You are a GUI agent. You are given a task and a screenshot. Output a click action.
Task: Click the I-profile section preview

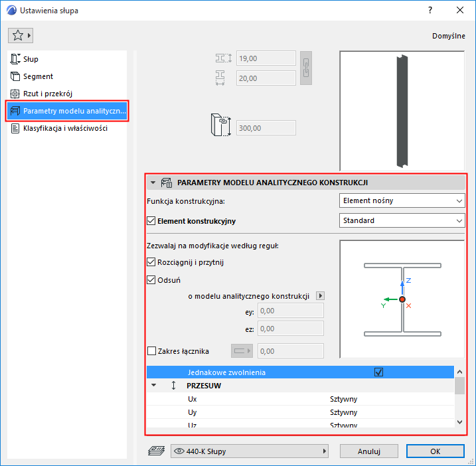(402, 299)
